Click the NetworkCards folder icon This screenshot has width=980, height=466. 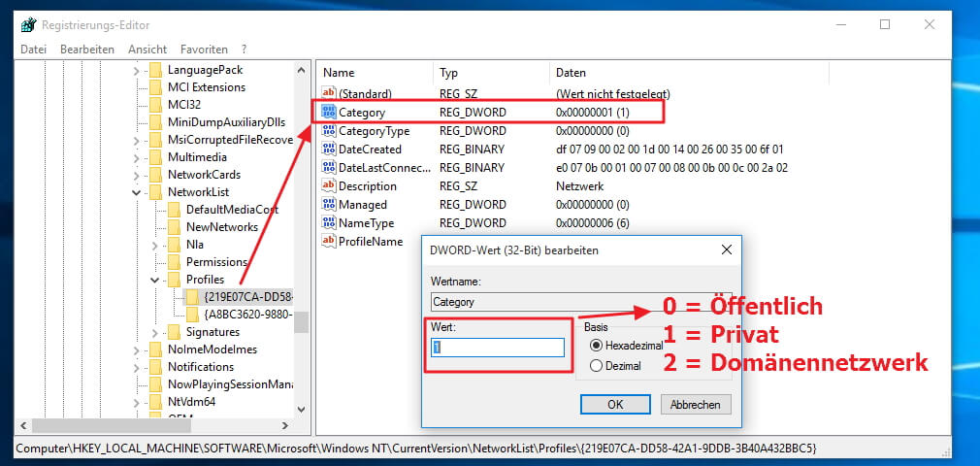pyautogui.click(x=155, y=175)
